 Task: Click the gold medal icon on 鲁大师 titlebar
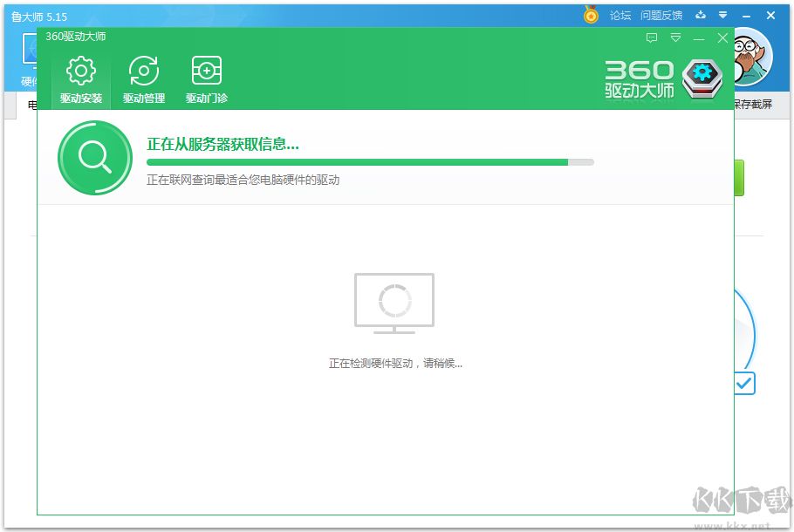click(x=591, y=15)
